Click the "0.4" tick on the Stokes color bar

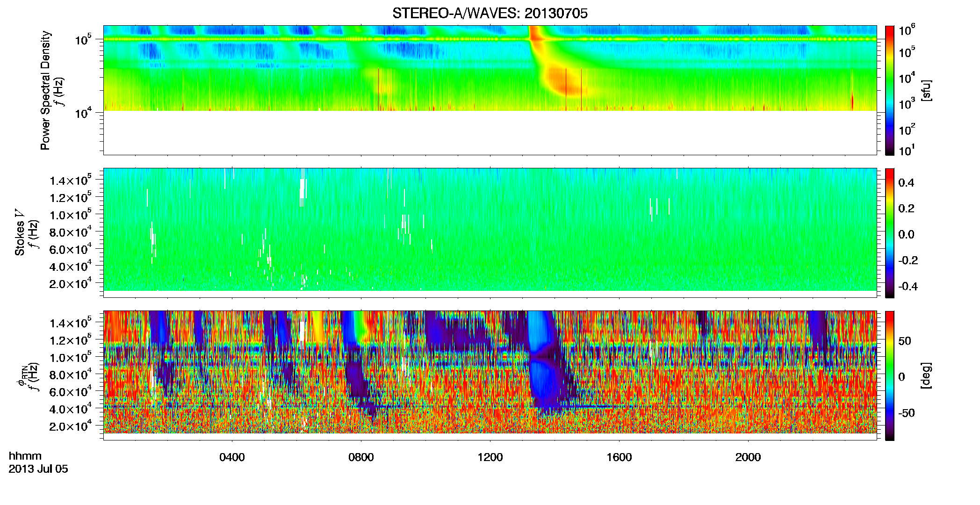pos(906,183)
